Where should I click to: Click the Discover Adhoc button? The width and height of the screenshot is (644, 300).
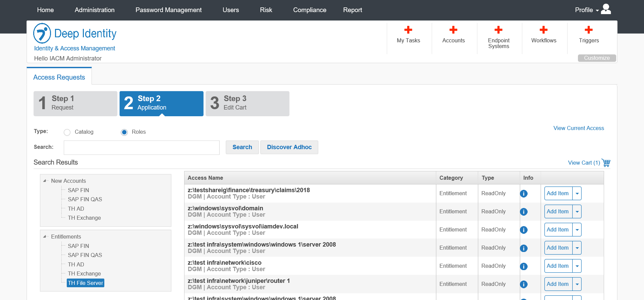289,147
